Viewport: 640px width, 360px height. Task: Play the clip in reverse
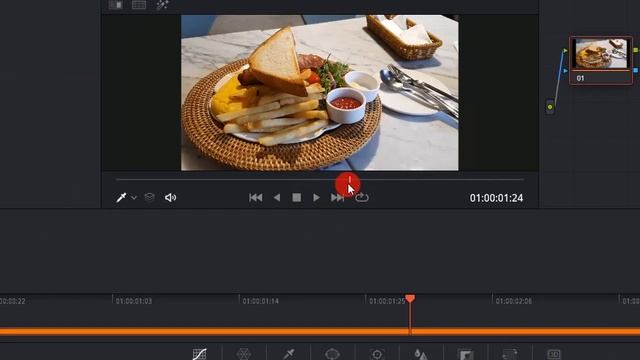coord(277,198)
